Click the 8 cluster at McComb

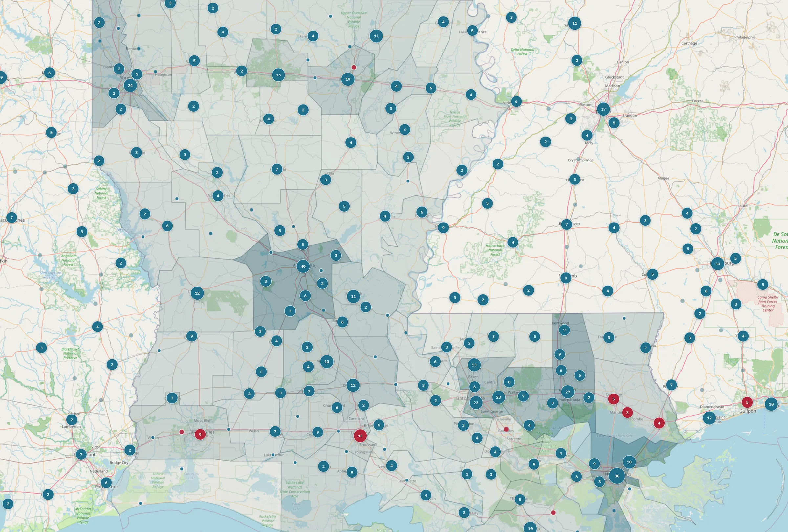(566, 278)
